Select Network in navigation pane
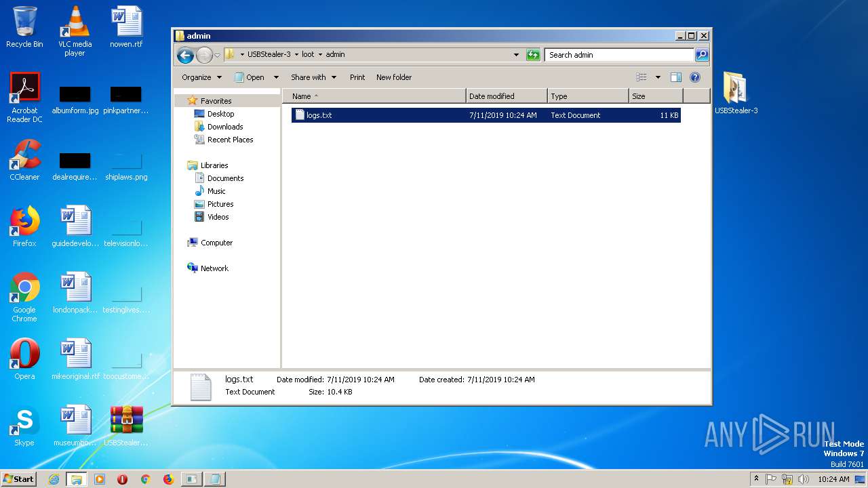Screen dimensions: 868x488 pos(214,268)
